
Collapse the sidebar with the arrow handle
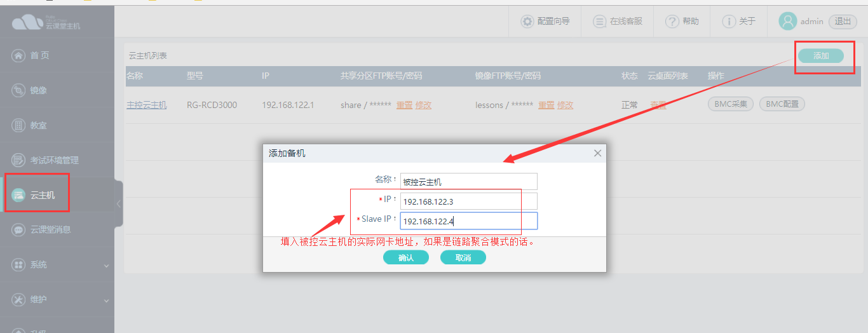pos(118,204)
